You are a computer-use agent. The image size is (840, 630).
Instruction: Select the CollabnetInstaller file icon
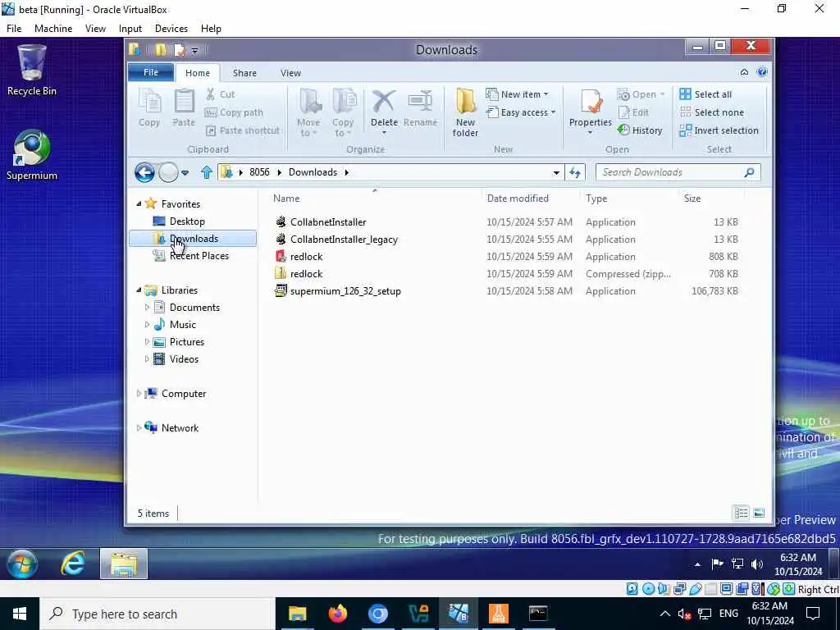[x=281, y=221]
